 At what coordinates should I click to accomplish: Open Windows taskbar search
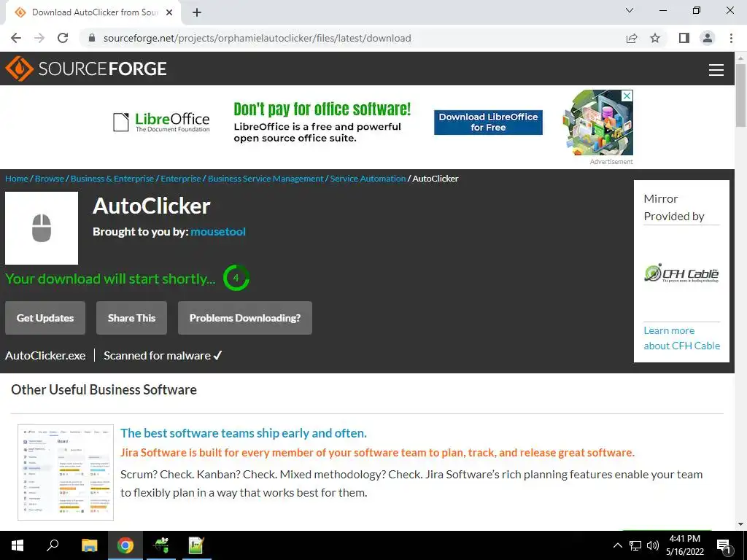point(53,545)
